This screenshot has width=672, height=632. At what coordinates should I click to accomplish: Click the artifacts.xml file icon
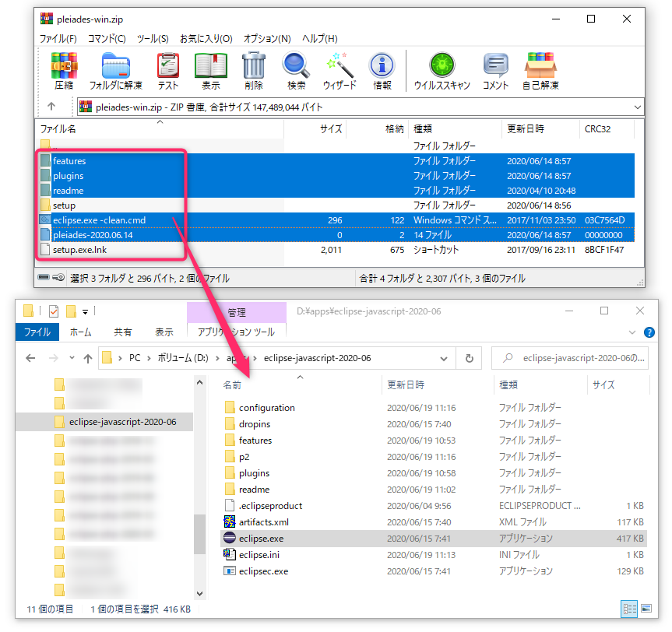pyautogui.click(x=230, y=521)
